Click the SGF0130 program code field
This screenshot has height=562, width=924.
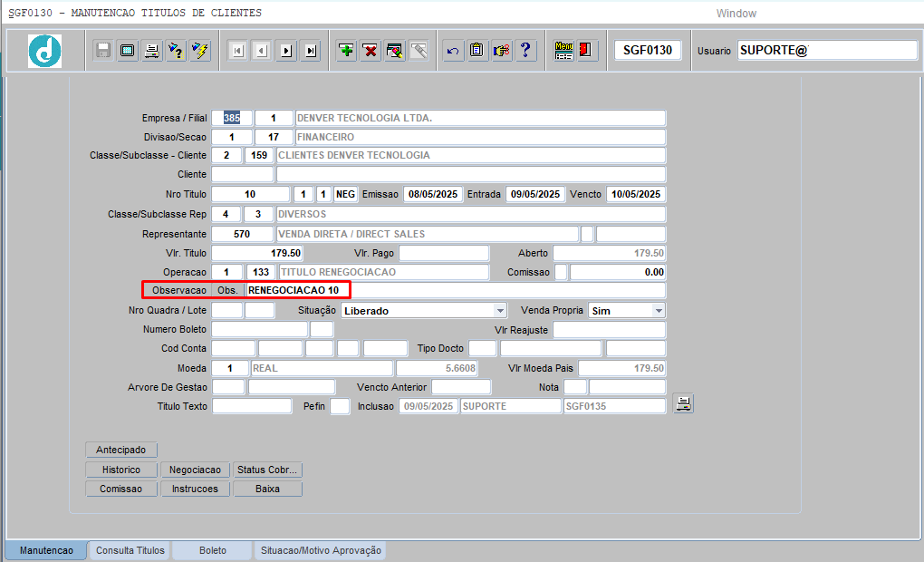click(648, 50)
